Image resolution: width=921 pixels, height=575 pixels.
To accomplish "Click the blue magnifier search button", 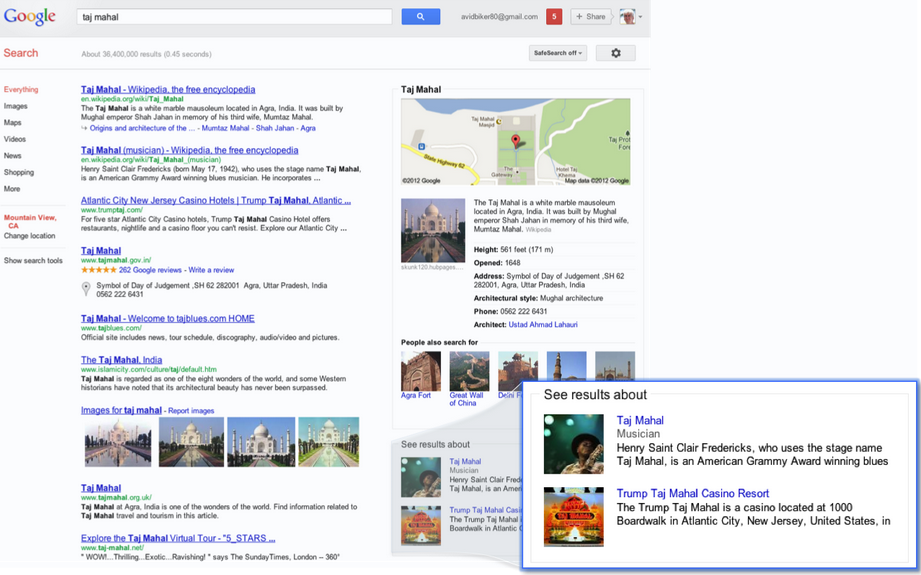I will click(x=420, y=17).
